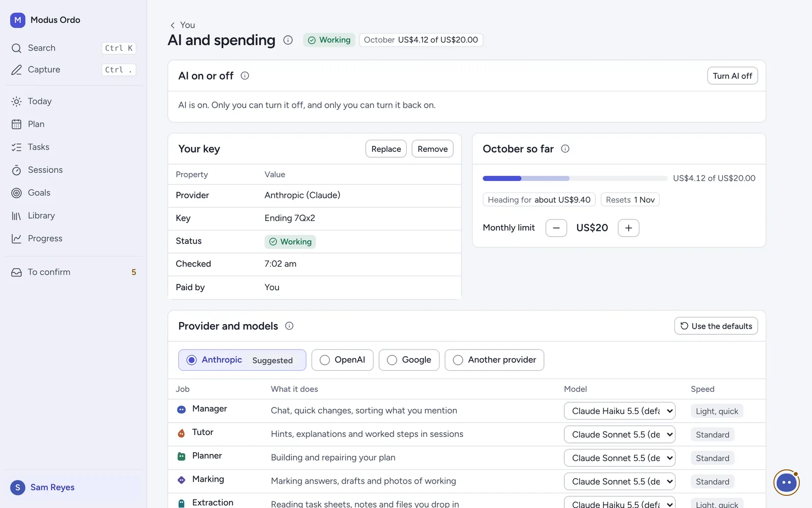Viewport: 812px width, 508px height.
Task: Open Today in the sidebar
Action: tap(74, 102)
